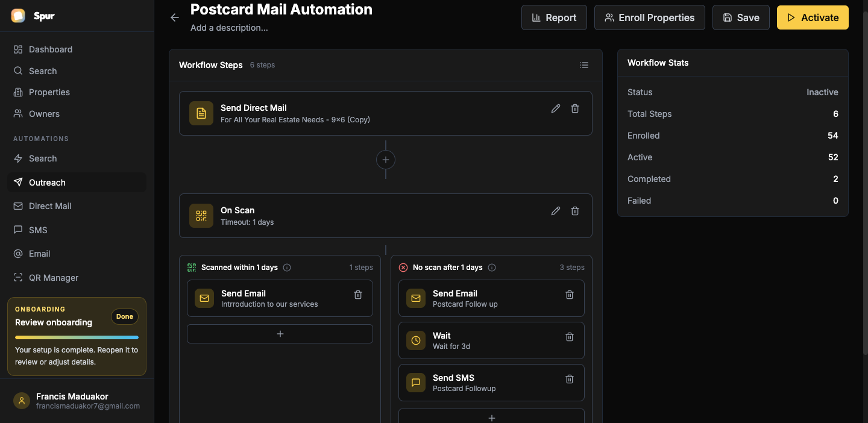Edit the On Scan step
Viewport: 868px width, 423px height.
pyautogui.click(x=556, y=211)
